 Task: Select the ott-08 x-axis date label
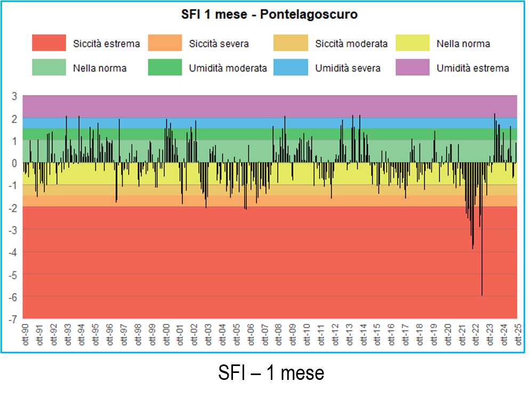pos(278,335)
